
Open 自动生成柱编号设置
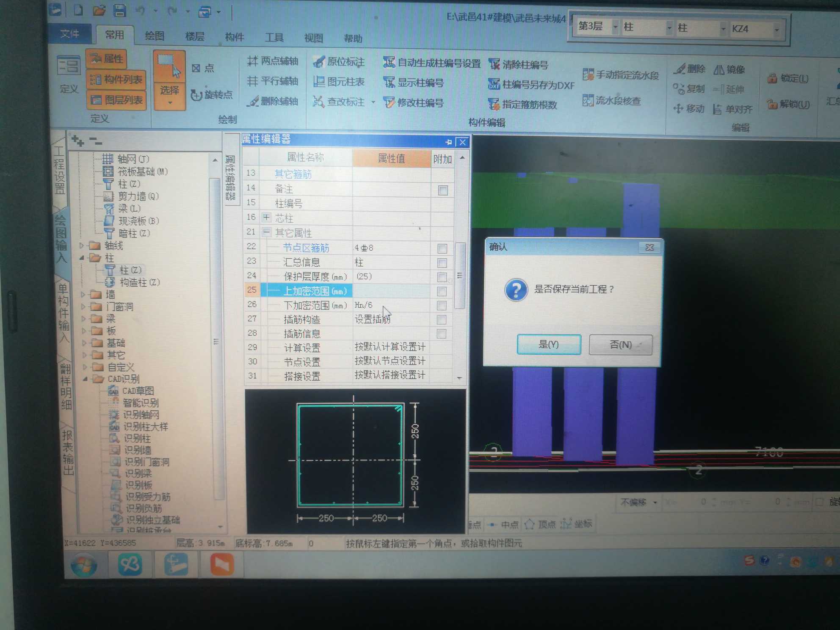pyautogui.click(x=432, y=63)
